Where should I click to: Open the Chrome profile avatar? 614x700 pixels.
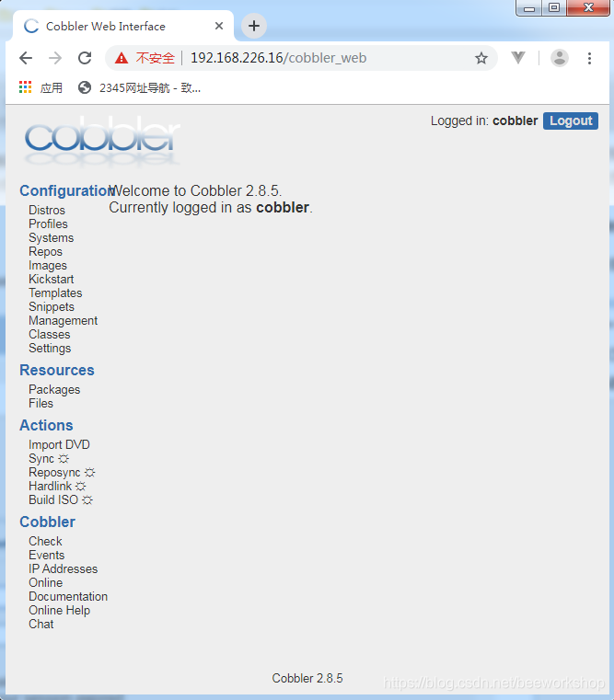559,58
